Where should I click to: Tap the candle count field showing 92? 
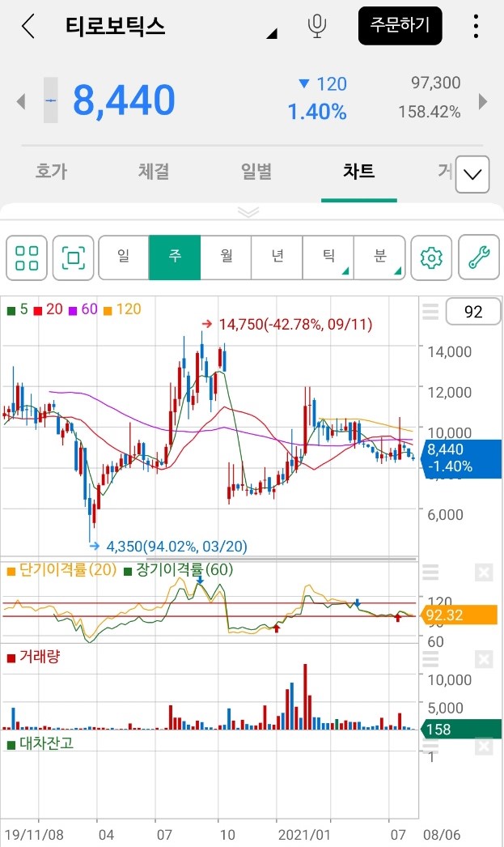[x=472, y=312]
